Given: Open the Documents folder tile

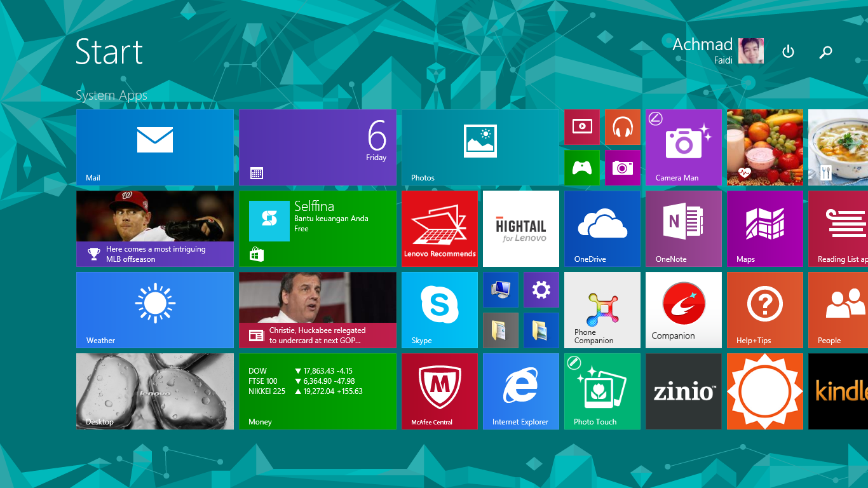Looking at the screenshot, I should tap(501, 330).
